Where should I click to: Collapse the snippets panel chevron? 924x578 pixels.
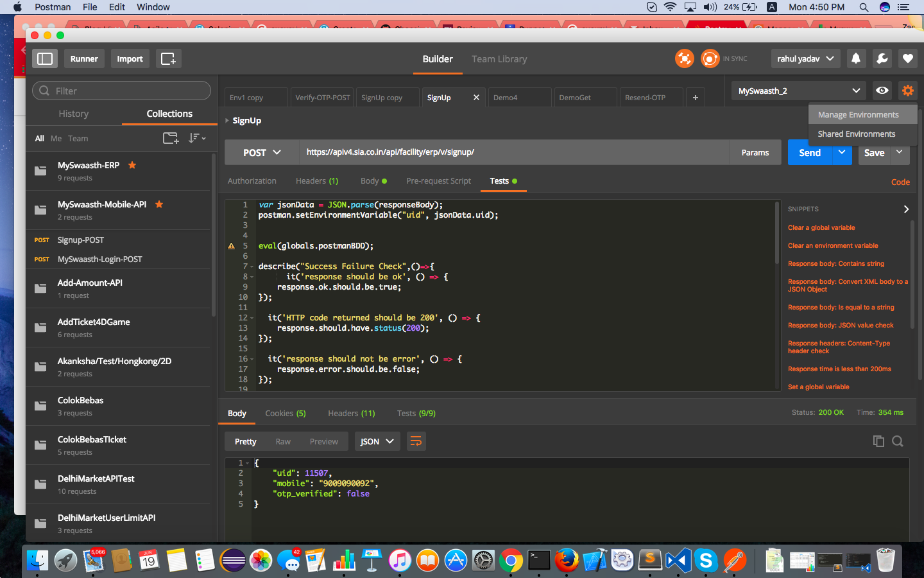click(906, 209)
